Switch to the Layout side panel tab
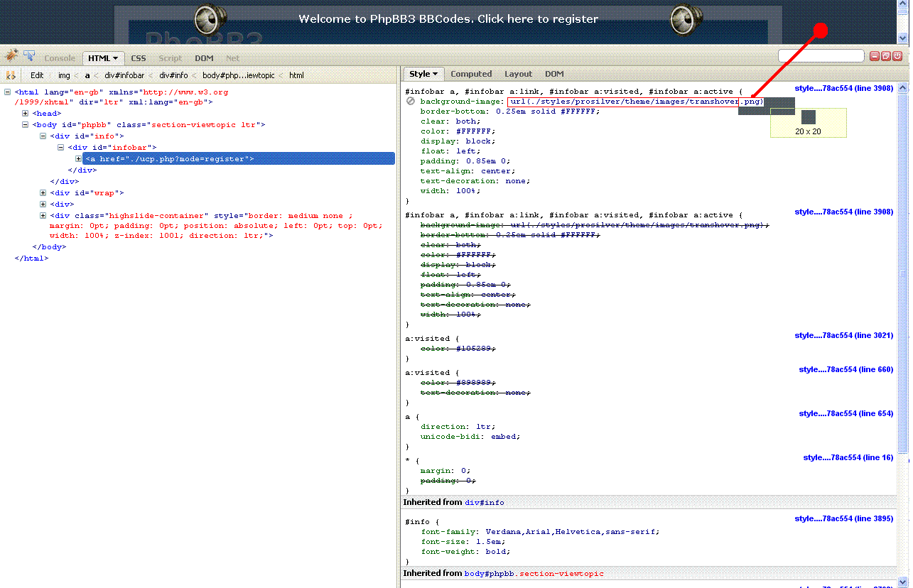The image size is (913, 588). click(518, 74)
